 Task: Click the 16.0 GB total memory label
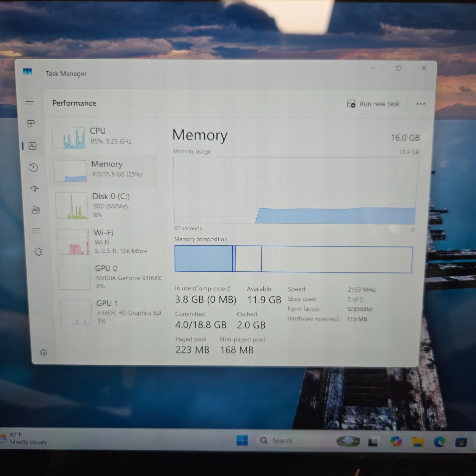(x=405, y=138)
